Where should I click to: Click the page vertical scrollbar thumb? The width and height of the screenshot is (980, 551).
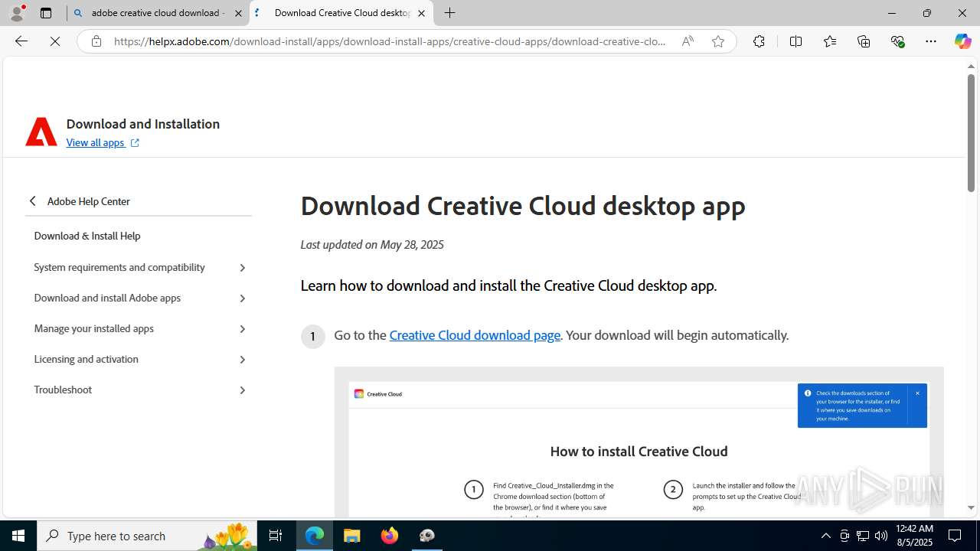971,132
